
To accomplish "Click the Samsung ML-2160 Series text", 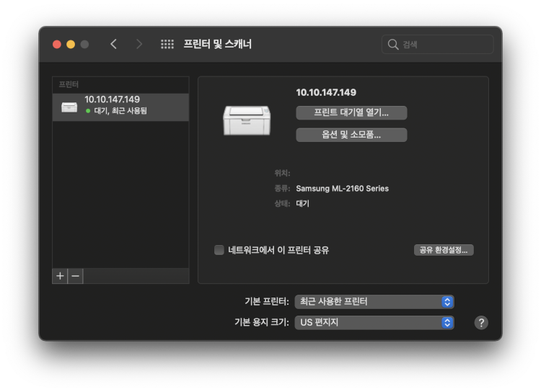I will pos(342,188).
